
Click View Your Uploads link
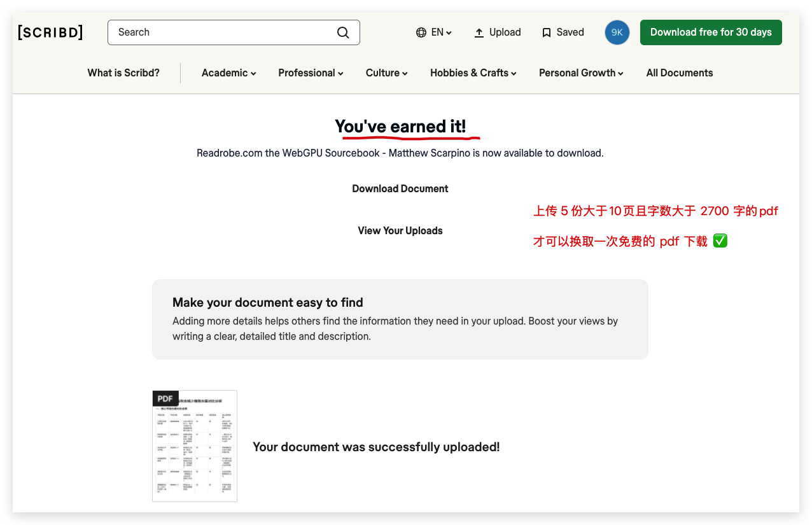point(400,231)
